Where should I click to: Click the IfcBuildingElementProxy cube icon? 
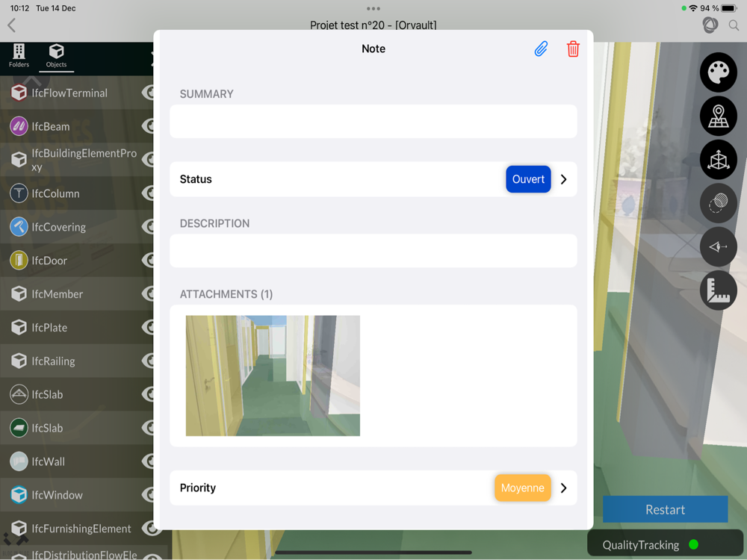tap(19, 160)
